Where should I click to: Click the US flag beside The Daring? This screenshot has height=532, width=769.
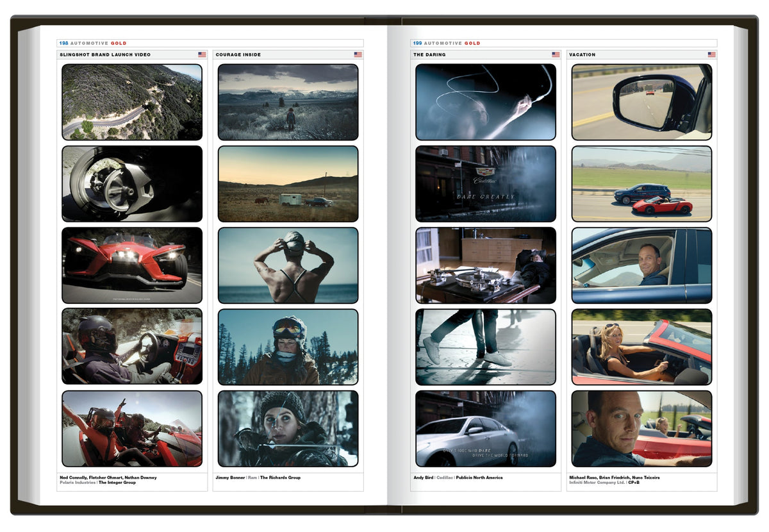556,55
